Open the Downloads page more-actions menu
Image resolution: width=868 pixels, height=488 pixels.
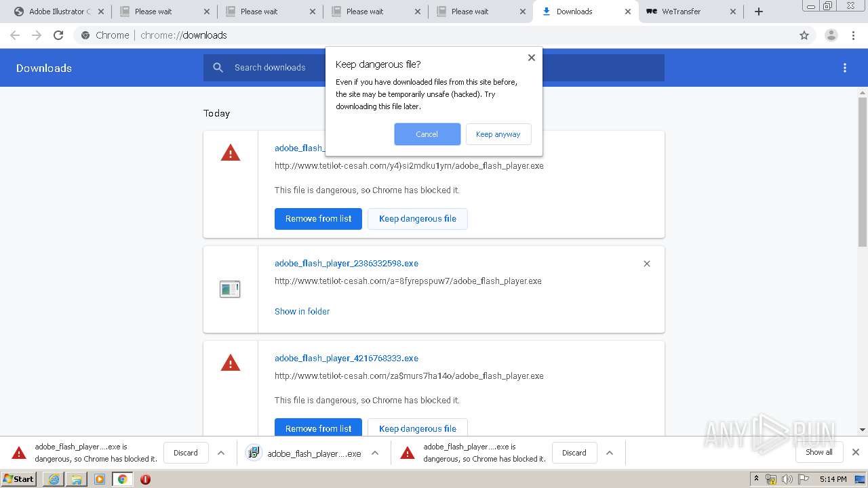coord(845,68)
